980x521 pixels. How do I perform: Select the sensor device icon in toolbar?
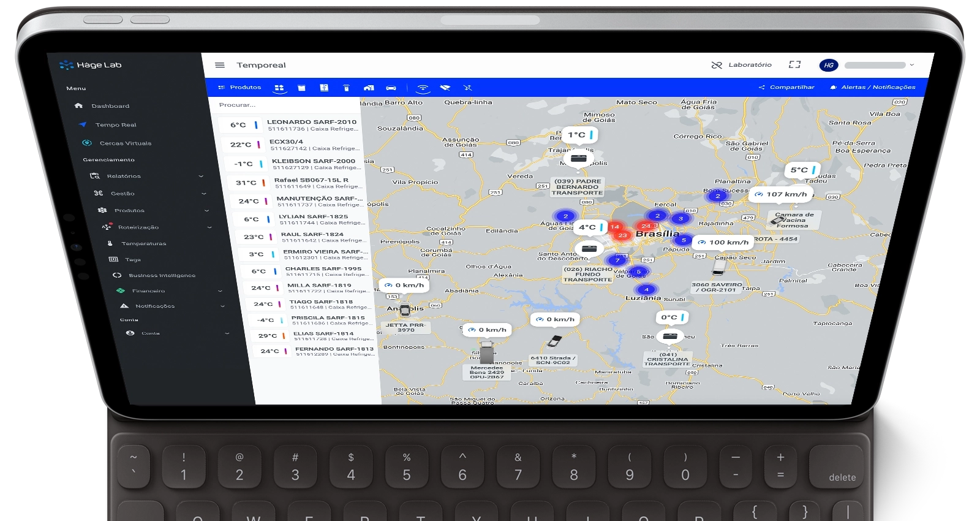[x=346, y=88]
